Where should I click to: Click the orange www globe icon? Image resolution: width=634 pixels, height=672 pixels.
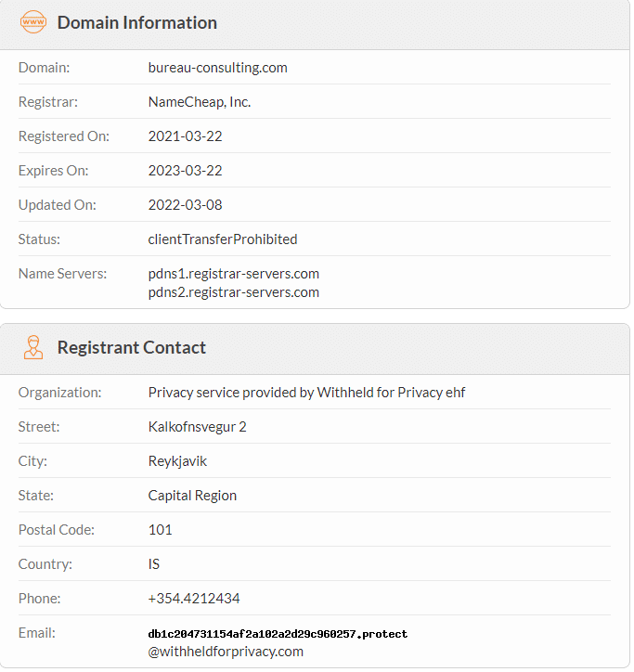33,22
